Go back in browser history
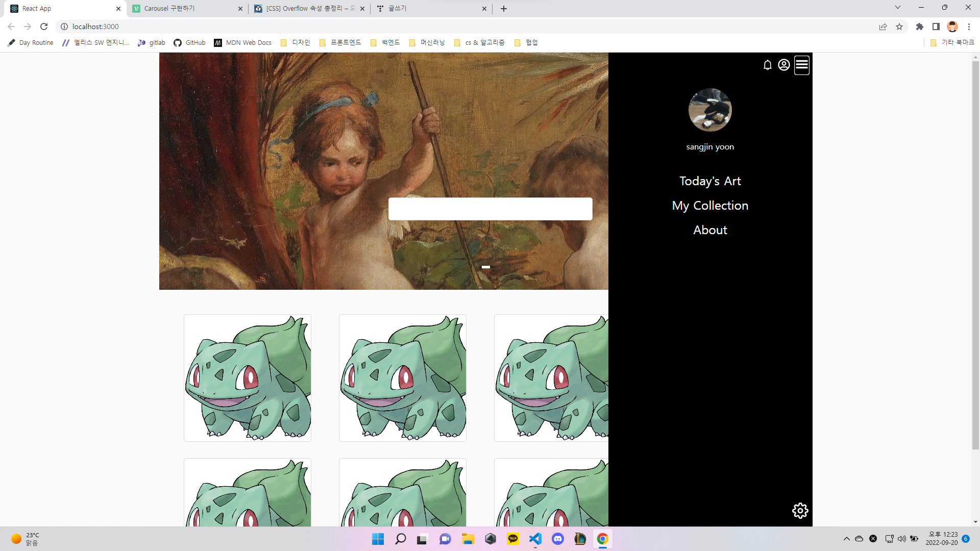Image resolution: width=980 pixels, height=551 pixels. point(11,27)
